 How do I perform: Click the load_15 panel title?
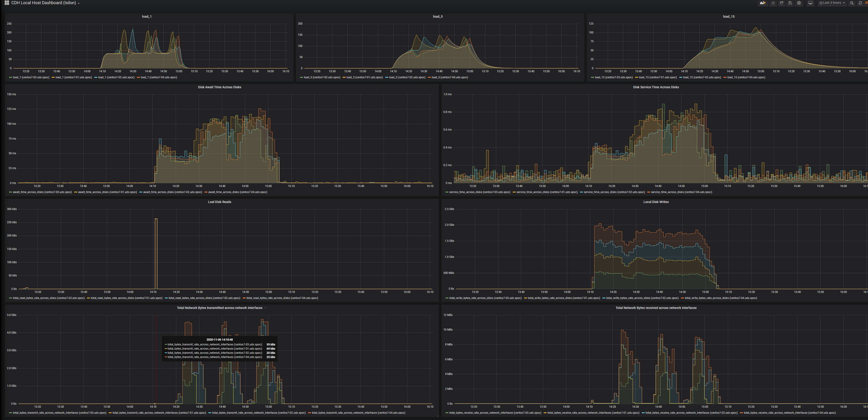click(729, 16)
